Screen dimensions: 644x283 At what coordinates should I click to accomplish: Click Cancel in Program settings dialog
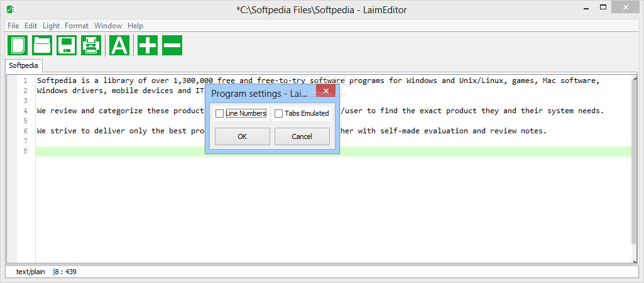[302, 136]
